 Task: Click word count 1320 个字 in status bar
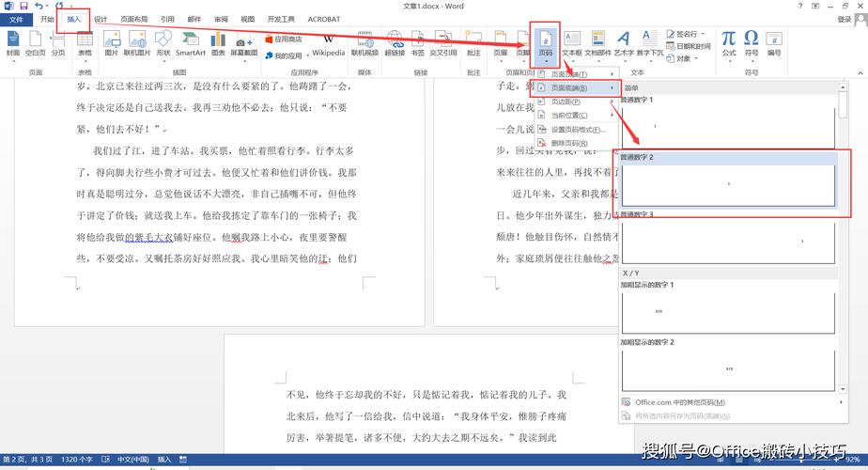pos(76,460)
